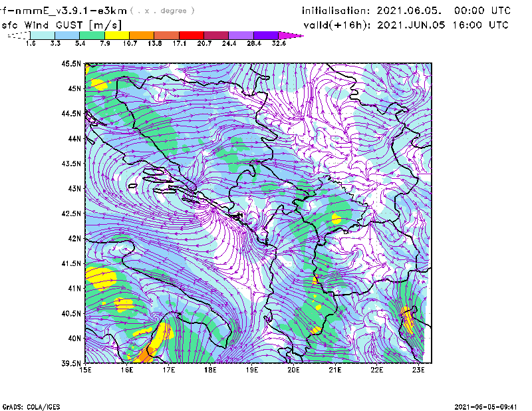This screenshot has width=532, height=411.
Task: Click the 42.5N latitude label
Action: [71, 213]
